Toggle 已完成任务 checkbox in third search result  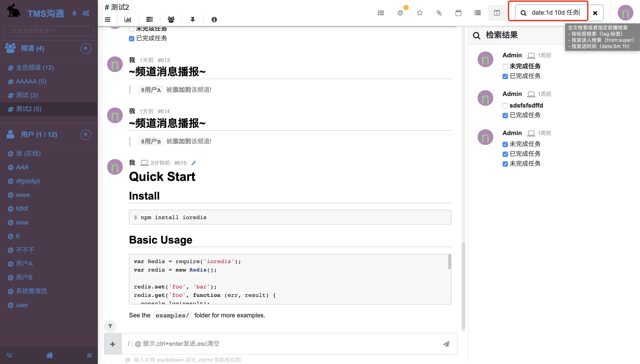click(x=505, y=154)
